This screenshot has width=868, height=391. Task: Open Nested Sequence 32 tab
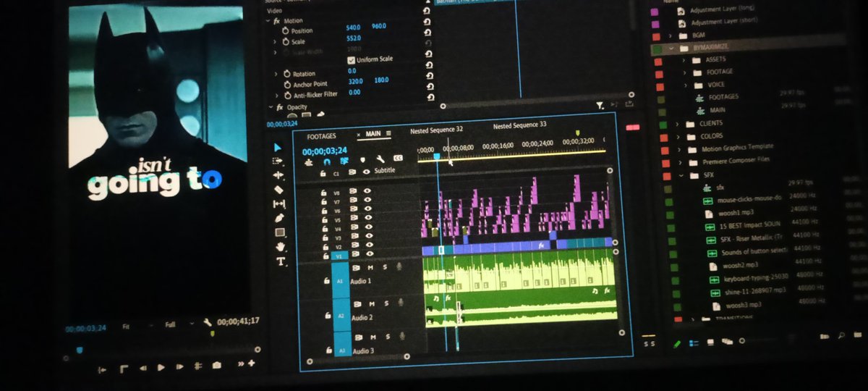pos(437,130)
